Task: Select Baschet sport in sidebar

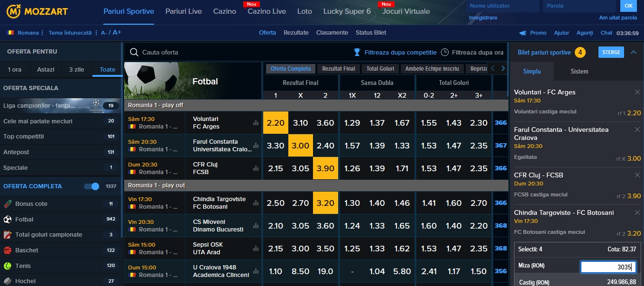Action: click(61, 250)
